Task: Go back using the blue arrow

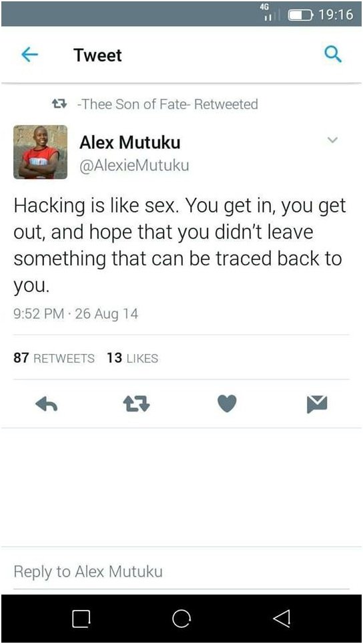Action: (29, 55)
